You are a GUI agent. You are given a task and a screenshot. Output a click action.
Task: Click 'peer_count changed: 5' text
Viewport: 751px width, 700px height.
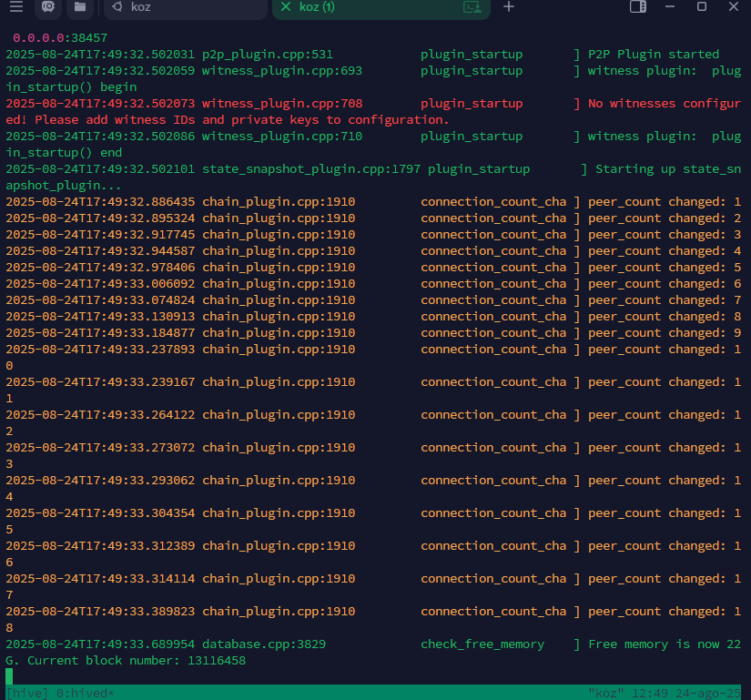665,268
